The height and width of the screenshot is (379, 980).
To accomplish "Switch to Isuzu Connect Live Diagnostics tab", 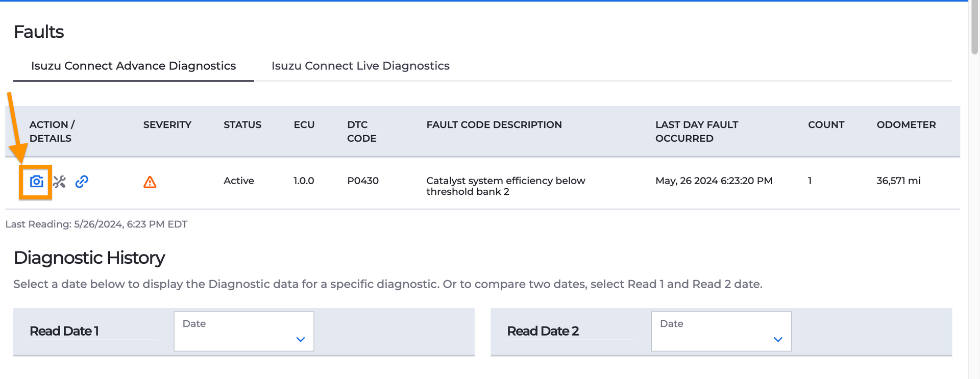I will point(360,66).
